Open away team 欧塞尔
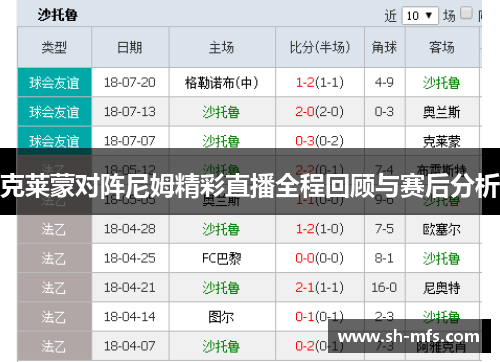500x362 pixels. pyautogui.click(x=442, y=229)
